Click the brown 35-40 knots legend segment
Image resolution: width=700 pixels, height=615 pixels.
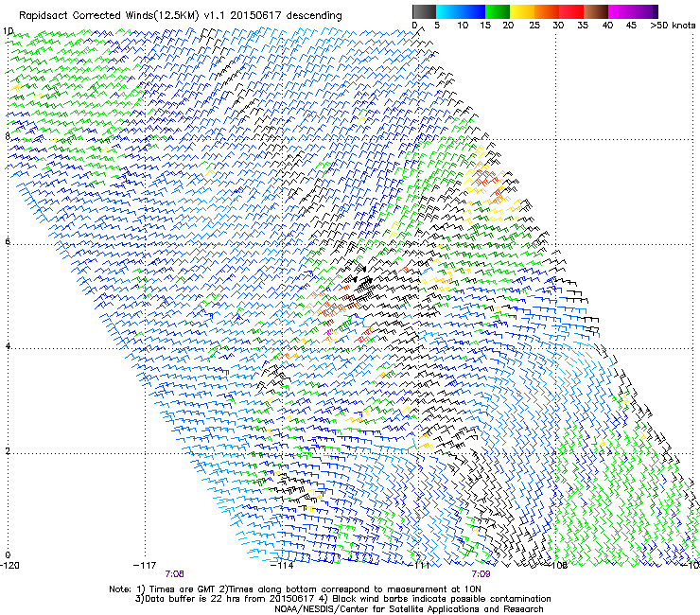[x=596, y=11]
